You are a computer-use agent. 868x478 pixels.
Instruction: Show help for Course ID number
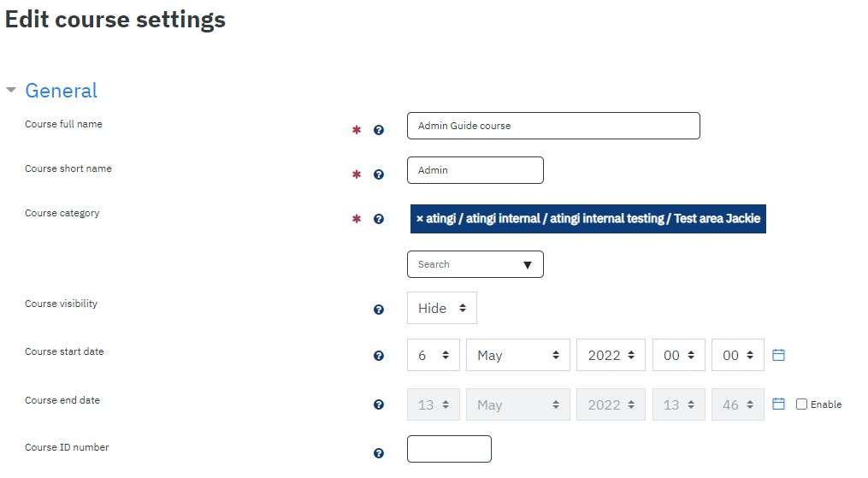[x=379, y=453]
